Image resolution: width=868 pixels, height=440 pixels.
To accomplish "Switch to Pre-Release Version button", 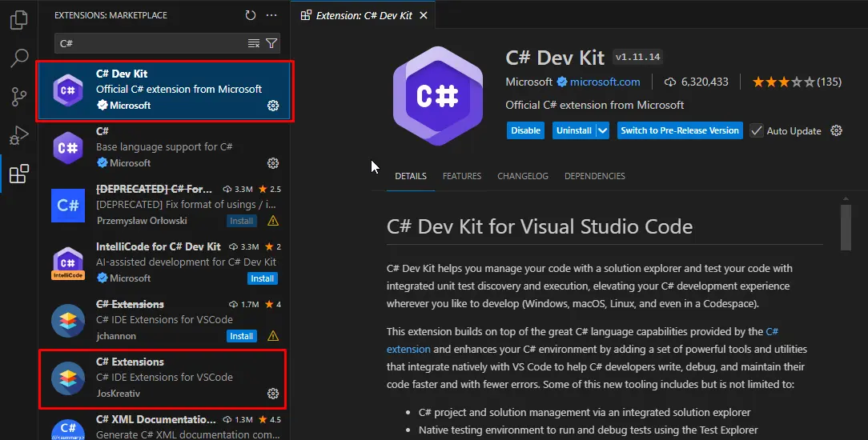I will 680,130.
